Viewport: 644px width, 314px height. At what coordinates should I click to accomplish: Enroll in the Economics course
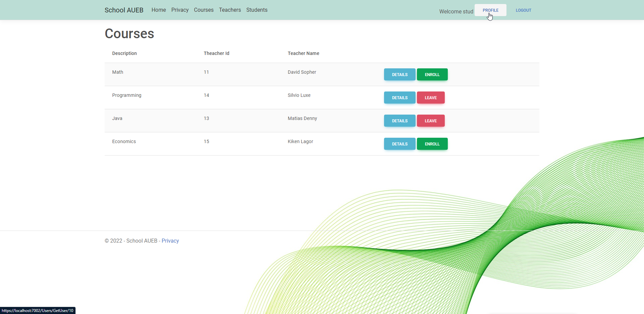(x=432, y=144)
